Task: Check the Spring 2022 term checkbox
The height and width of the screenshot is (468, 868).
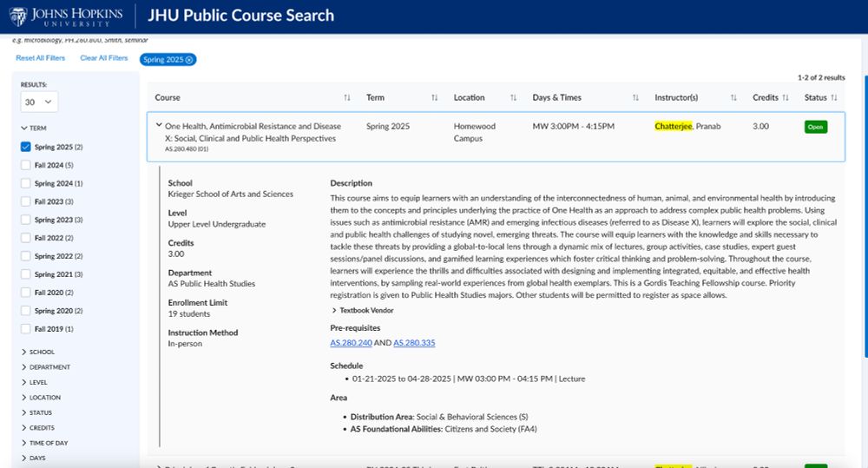Action: pyautogui.click(x=25, y=256)
